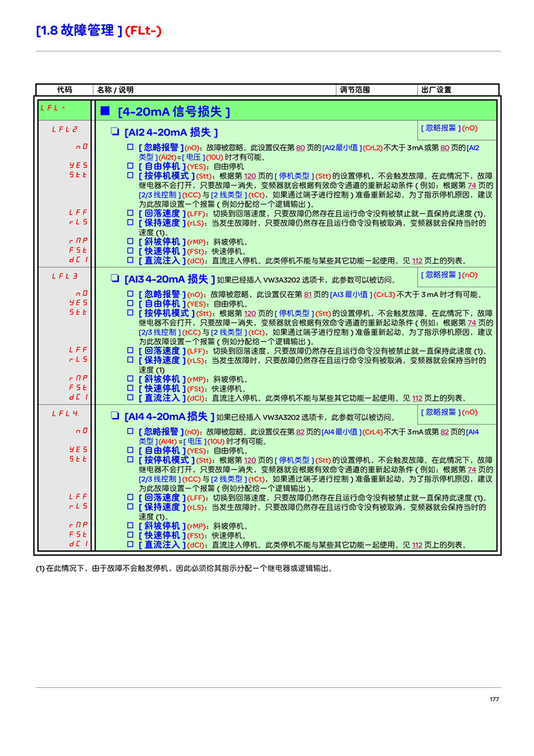The width and height of the screenshot is (534, 756).
Task: Click factory setting [忽略报警](nO) in the AI3 row
Action: pyautogui.click(x=449, y=275)
